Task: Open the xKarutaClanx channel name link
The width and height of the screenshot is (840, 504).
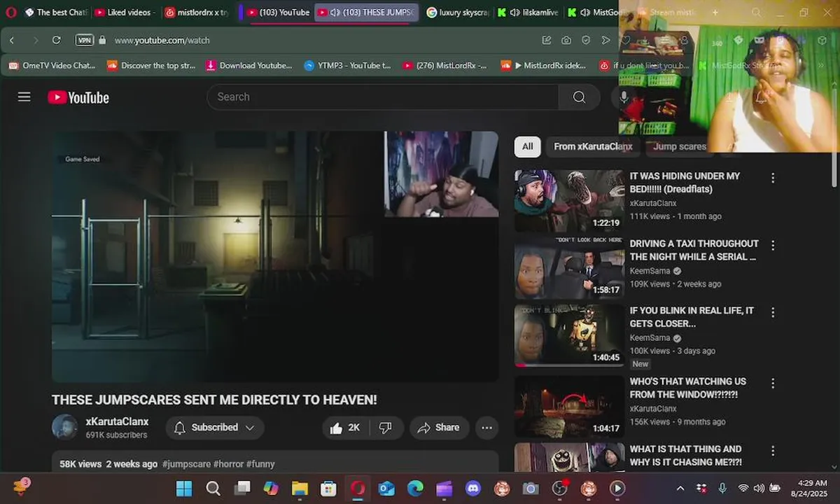Action: click(117, 421)
